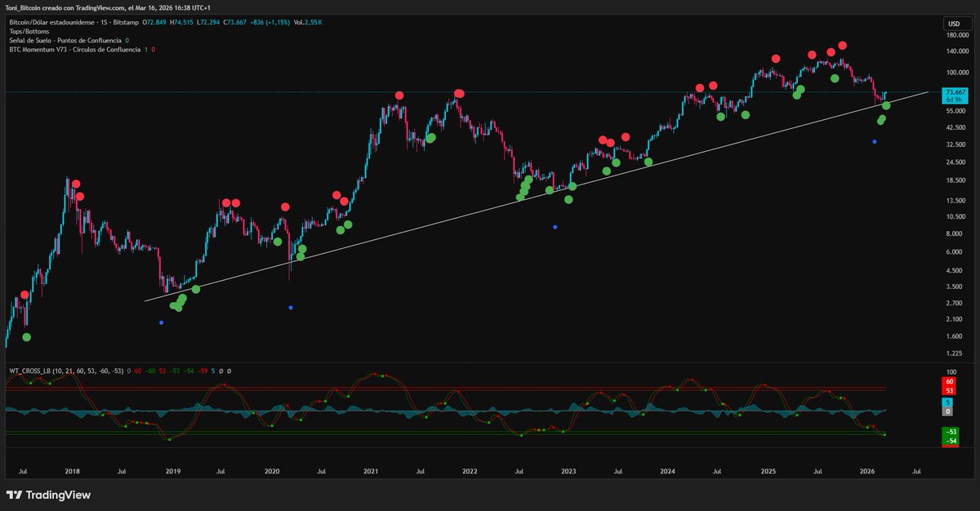Click the blue dot marker below 2026 candles
The width and height of the screenshot is (980, 511).
point(874,142)
